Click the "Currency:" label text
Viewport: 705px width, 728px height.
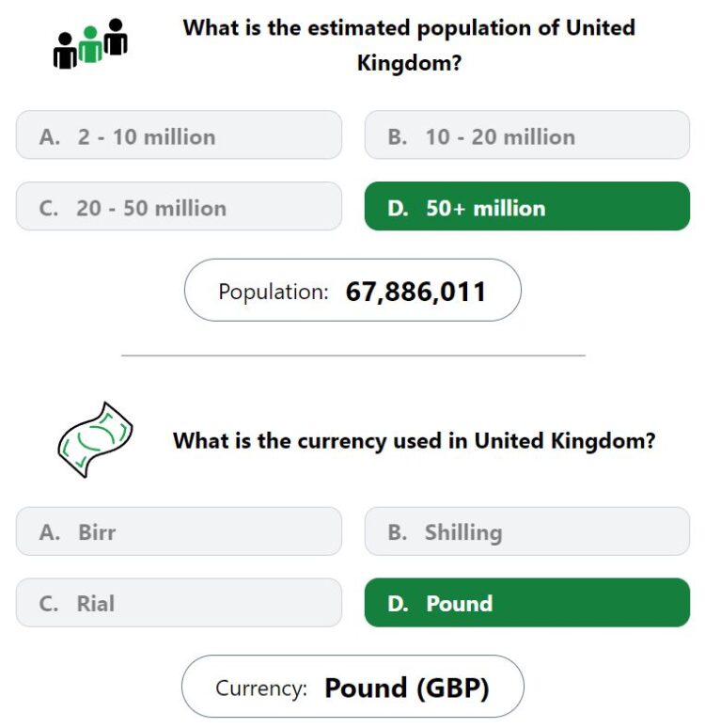pos(261,688)
